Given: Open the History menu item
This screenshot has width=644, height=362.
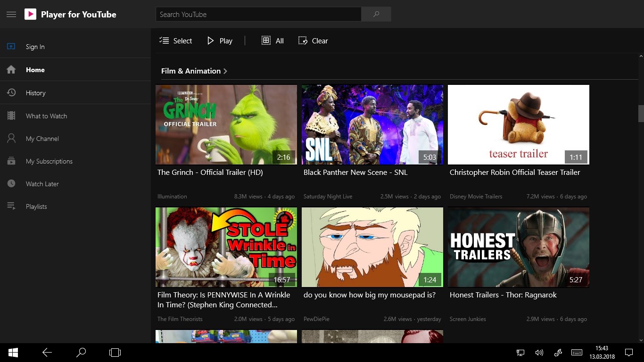Looking at the screenshot, I should pos(75,93).
